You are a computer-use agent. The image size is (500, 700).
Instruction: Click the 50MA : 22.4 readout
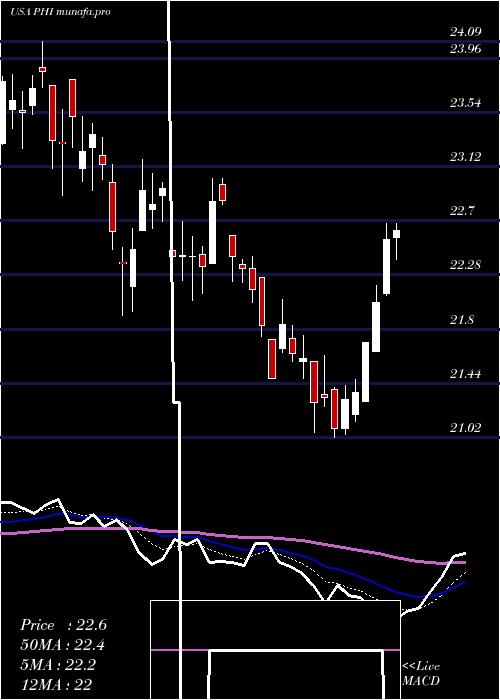(63, 645)
